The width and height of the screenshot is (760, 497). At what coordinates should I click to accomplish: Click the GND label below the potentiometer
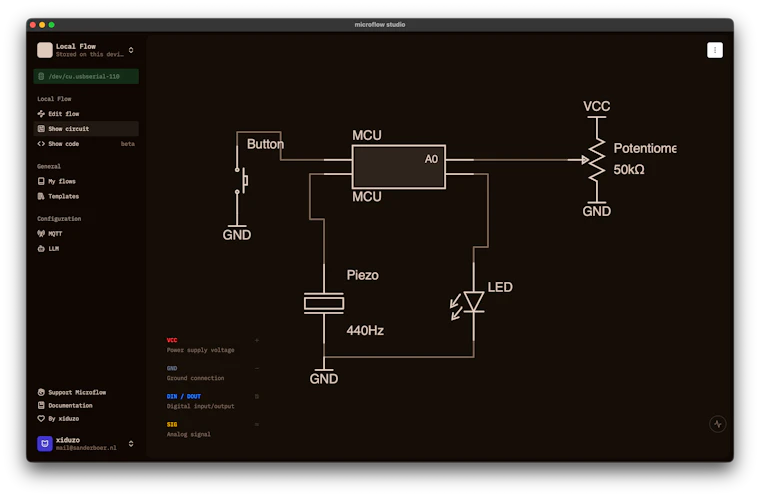click(x=597, y=211)
